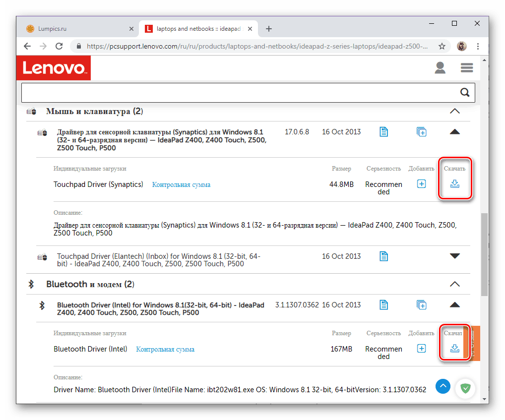Download the Touchpad Driver (Synaptics)
The height and width of the screenshot is (420, 505).
454,184
